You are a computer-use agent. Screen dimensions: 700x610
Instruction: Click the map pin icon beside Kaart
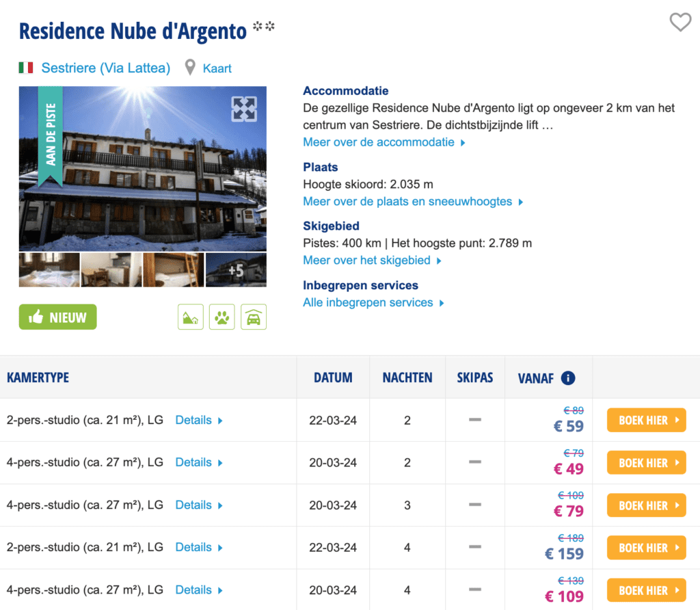(190, 68)
